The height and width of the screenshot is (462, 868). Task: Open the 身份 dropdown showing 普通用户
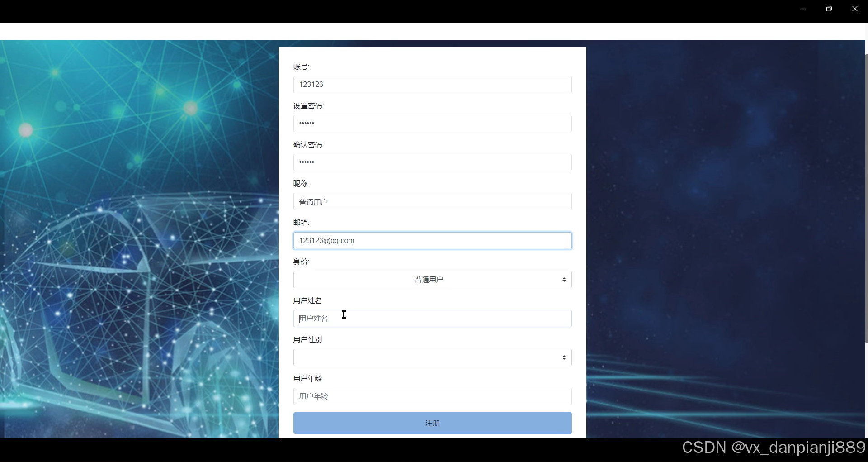(432, 280)
